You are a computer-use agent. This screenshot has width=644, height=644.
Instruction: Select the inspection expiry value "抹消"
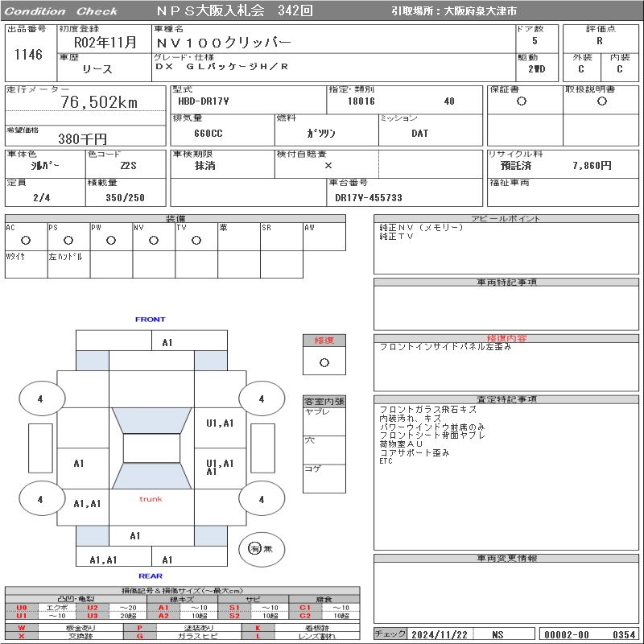pos(204,166)
